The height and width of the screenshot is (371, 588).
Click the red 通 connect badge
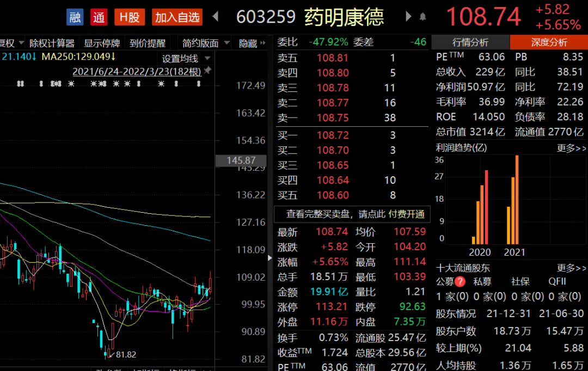click(99, 17)
